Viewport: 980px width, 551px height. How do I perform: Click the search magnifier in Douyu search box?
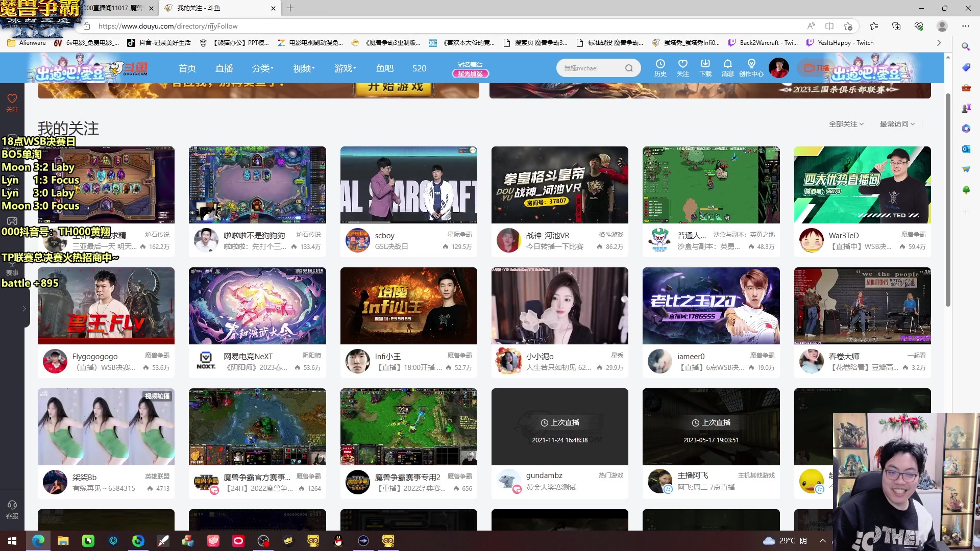coord(629,68)
